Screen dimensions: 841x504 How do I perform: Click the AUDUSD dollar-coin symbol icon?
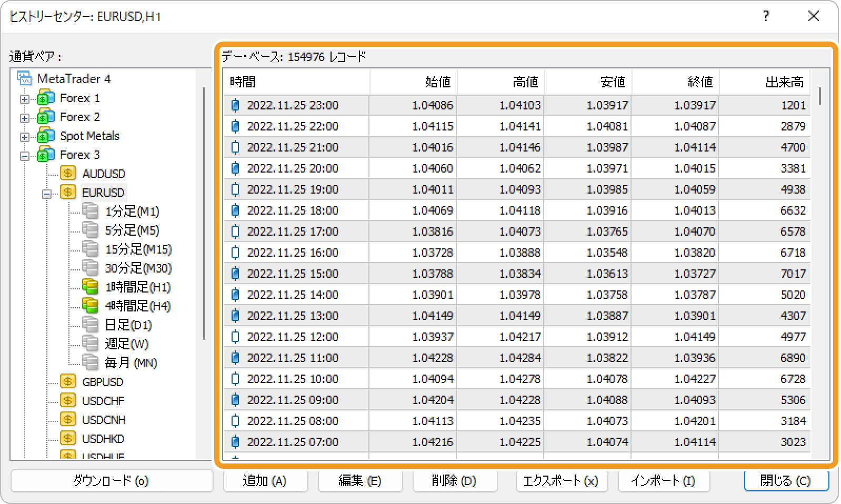68,173
